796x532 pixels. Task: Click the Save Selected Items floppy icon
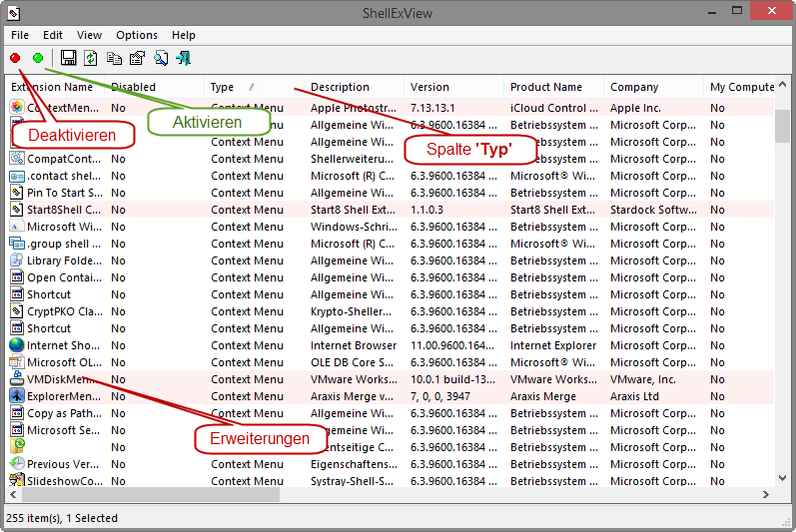[x=68, y=59]
